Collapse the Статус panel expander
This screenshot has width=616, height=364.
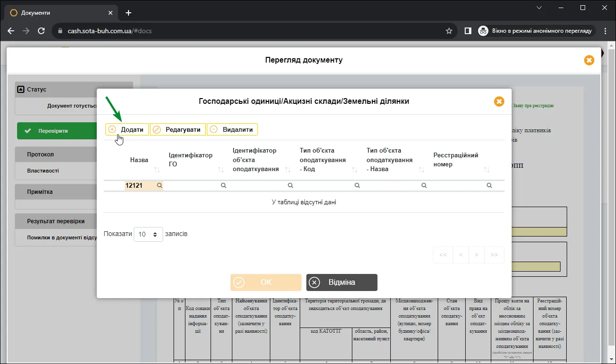point(20,89)
